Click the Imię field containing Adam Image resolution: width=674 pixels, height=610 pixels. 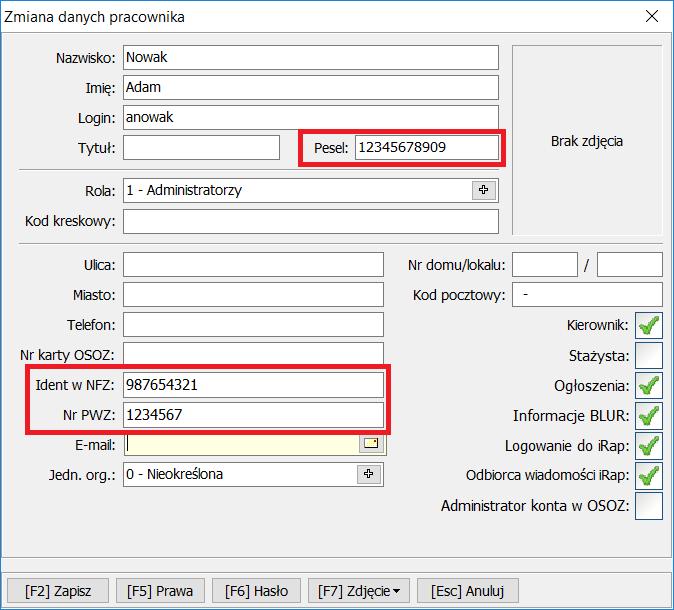pos(311,87)
